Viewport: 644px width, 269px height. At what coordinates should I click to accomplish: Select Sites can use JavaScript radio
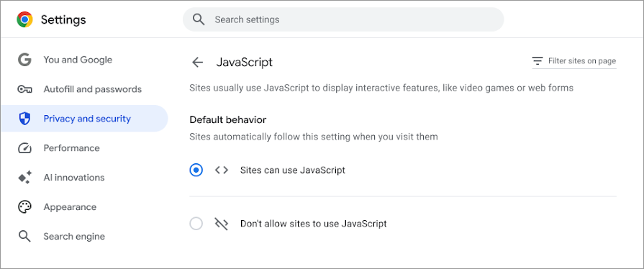196,170
